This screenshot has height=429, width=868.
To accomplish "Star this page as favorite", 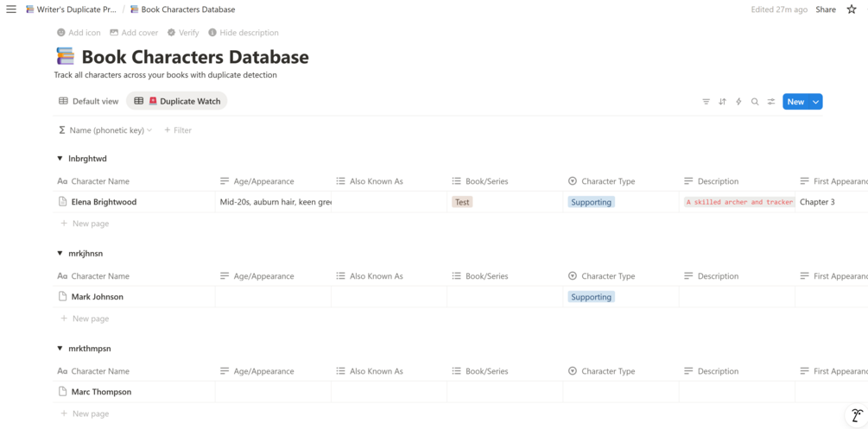I will [852, 9].
